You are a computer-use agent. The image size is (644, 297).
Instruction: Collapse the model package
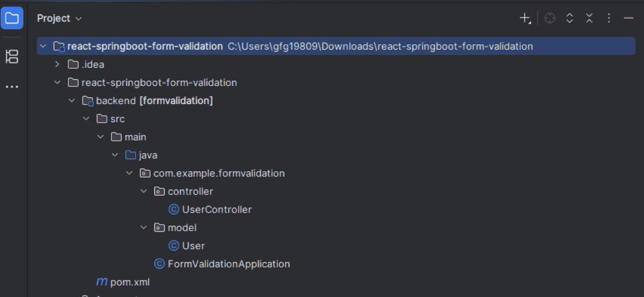[144, 227]
